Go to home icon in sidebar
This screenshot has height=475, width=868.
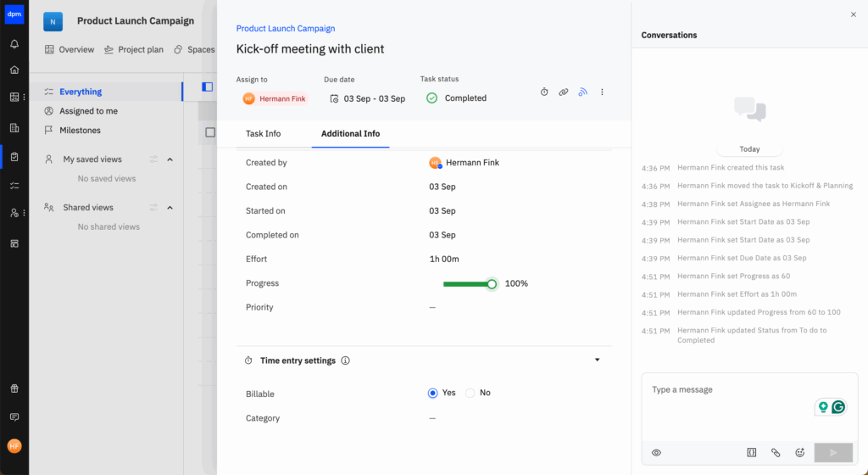point(14,70)
